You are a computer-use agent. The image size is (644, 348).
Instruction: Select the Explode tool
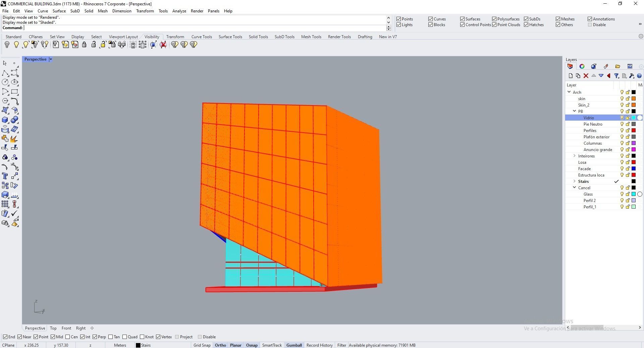coord(14,138)
